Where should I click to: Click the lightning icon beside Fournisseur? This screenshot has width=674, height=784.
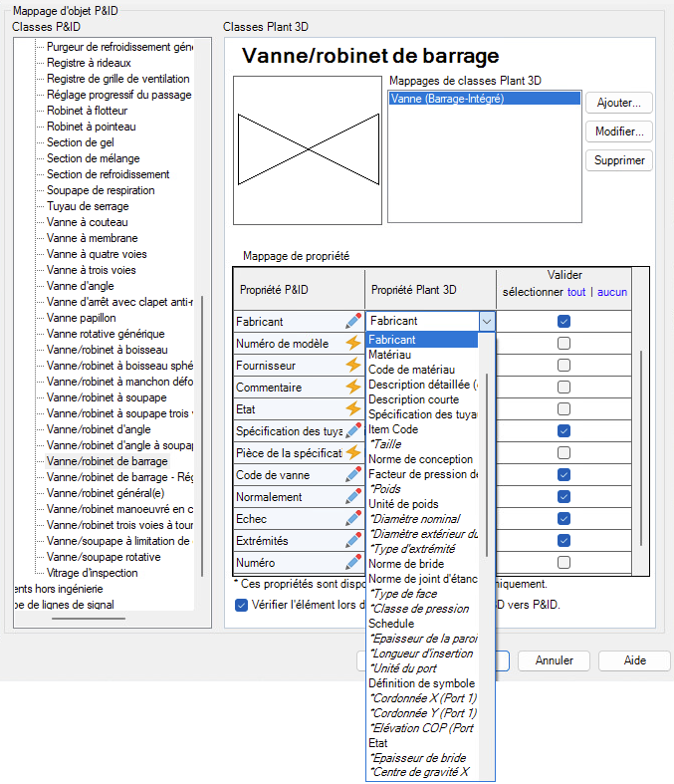353,365
